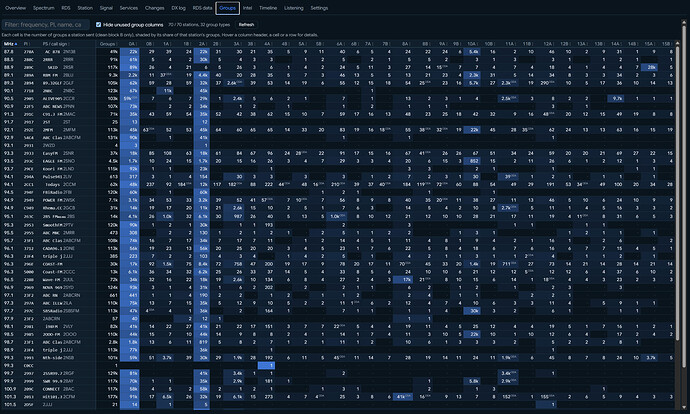
Task: Select the 2RSR row at 88.9
Action: click(x=338, y=67)
